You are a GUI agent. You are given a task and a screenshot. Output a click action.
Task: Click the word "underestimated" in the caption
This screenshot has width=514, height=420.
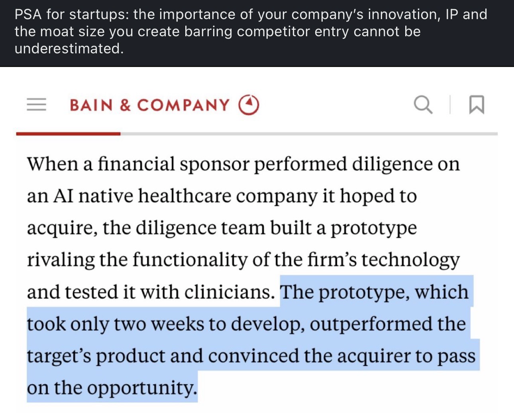click(68, 49)
